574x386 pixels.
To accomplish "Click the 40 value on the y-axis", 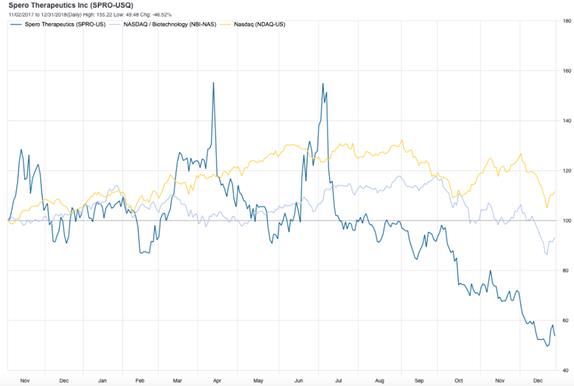I will pos(566,370).
